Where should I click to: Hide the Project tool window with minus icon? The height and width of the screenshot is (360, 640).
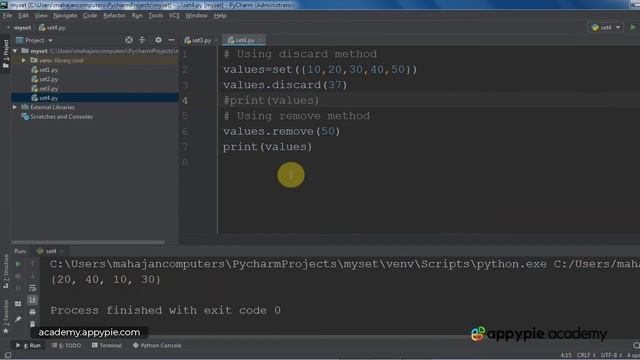171,40
